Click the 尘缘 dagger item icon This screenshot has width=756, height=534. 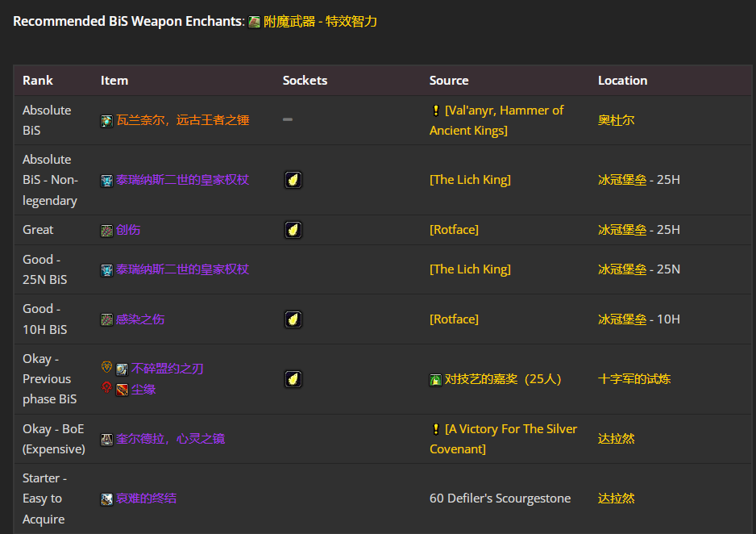point(122,388)
